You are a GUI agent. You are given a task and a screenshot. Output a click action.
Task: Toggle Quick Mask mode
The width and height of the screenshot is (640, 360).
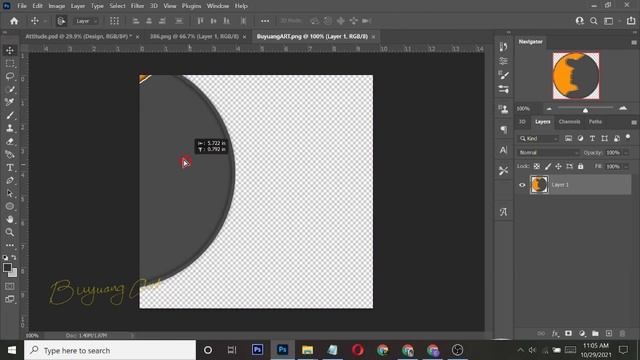[x=10, y=286]
